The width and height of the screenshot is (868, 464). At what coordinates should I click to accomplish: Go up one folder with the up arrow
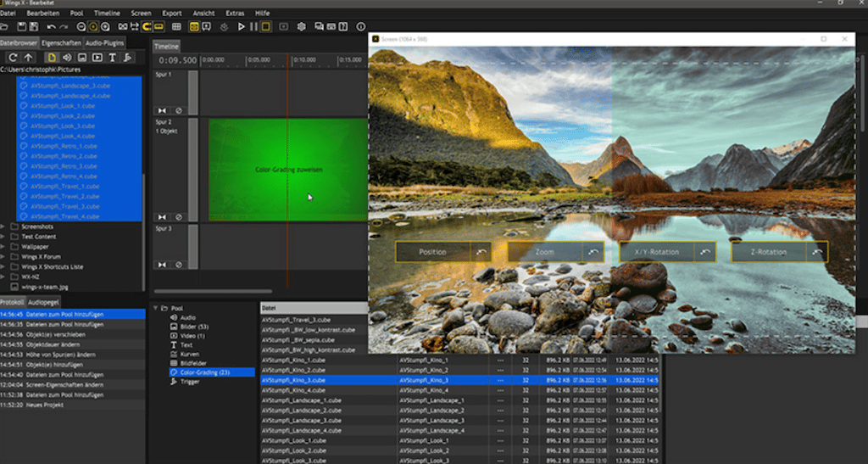[x=28, y=57]
